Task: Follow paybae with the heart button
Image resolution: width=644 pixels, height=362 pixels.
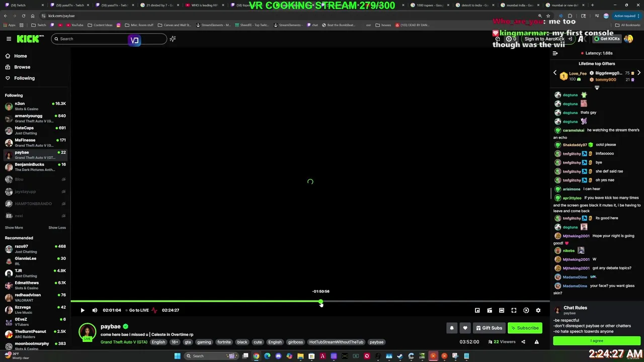Action: point(465,328)
